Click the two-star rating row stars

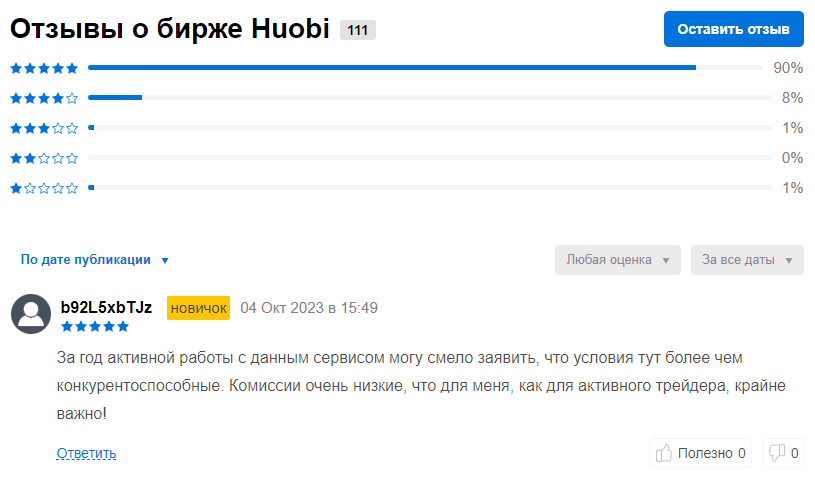[x=44, y=158]
